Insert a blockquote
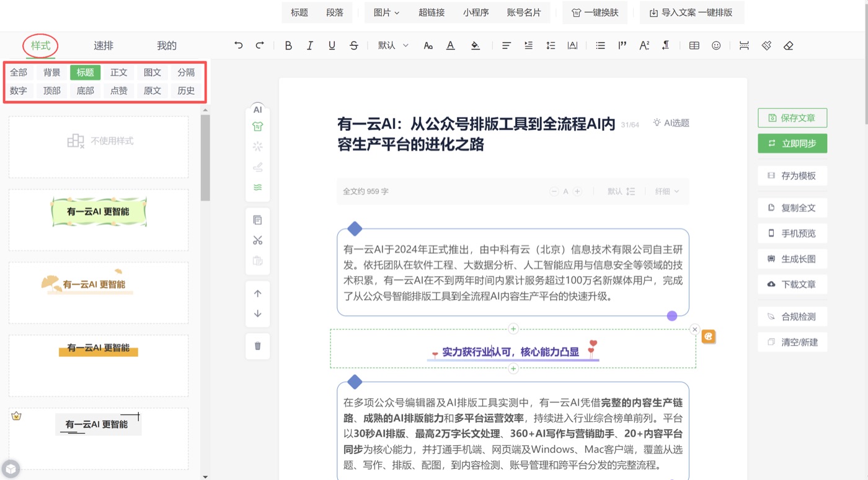The width and height of the screenshot is (868, 480). pyautogui.click(x=622, y=45)
